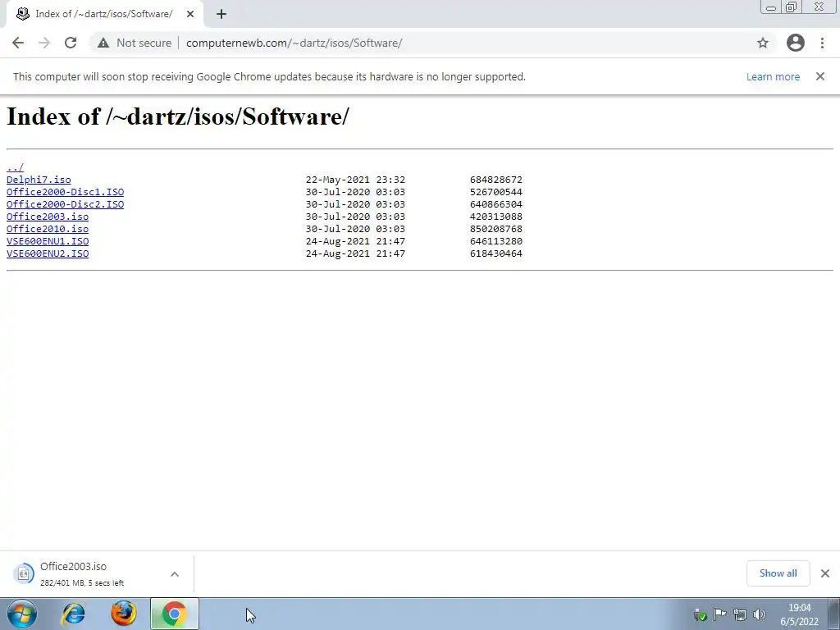Image resolution: width=840 pixels, height=630 pixels.
Task: Expand the Office2003.iso download options chevron
Action: [175, 573]
